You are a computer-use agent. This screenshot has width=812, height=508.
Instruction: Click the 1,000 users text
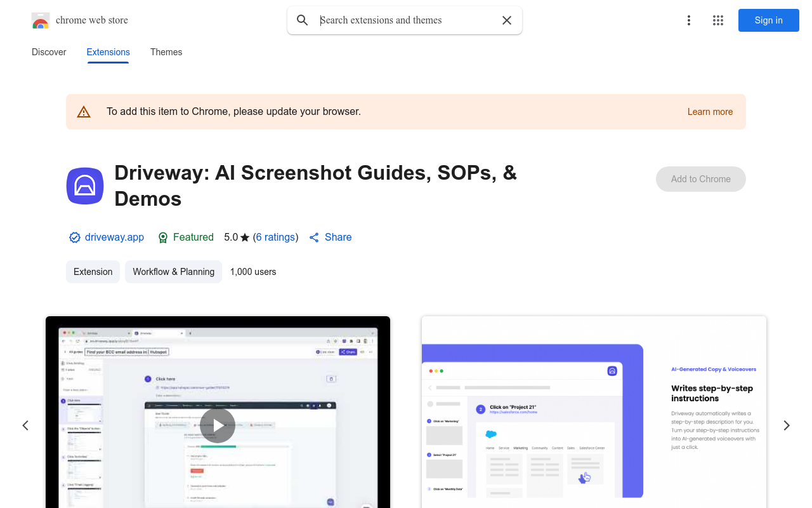253,272
